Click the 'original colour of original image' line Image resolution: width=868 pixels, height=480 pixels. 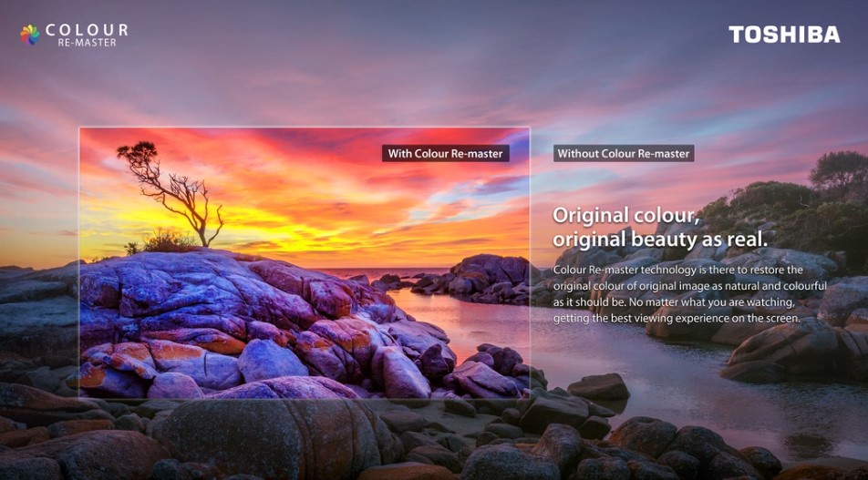(689, 286)
